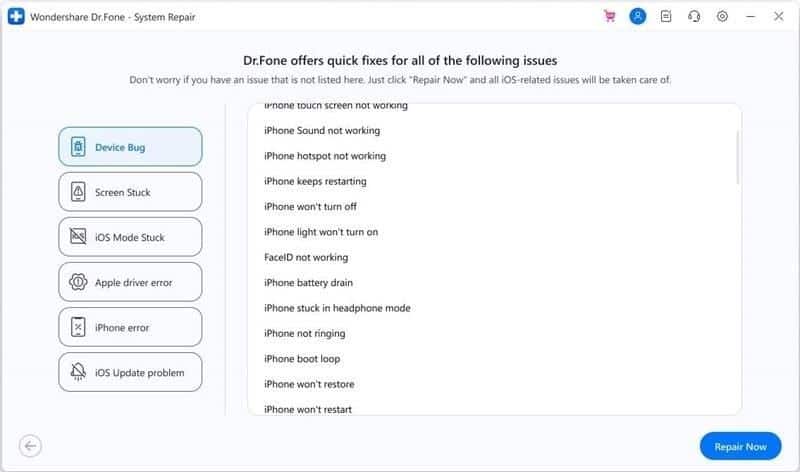Click the 'iPhone boot loop' list entry
The width and height of the screenshot is (800, 472).
click(304, 359)
